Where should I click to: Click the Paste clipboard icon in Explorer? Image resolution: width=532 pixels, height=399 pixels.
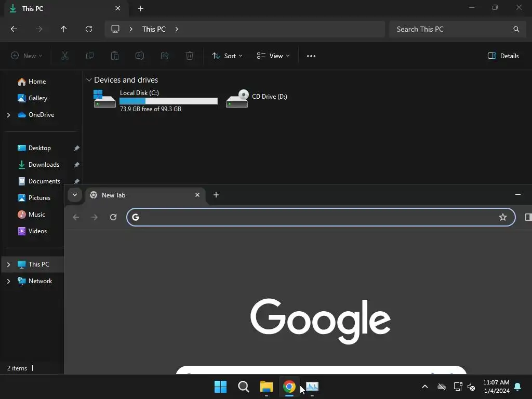[x=115, y=56]
